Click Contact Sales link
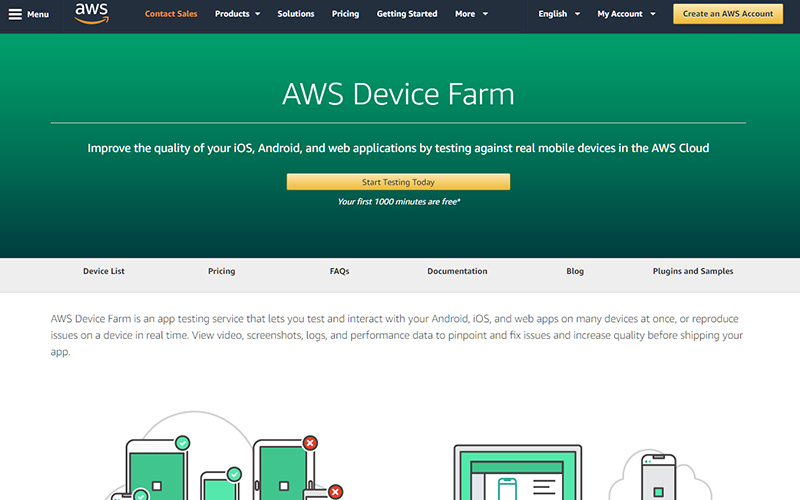The height and width of the screenshot is (500, 800). click(x=171, y=14)
